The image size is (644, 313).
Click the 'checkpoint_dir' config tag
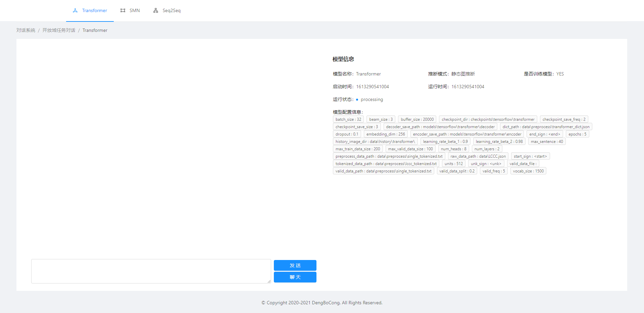pos(488,119)
